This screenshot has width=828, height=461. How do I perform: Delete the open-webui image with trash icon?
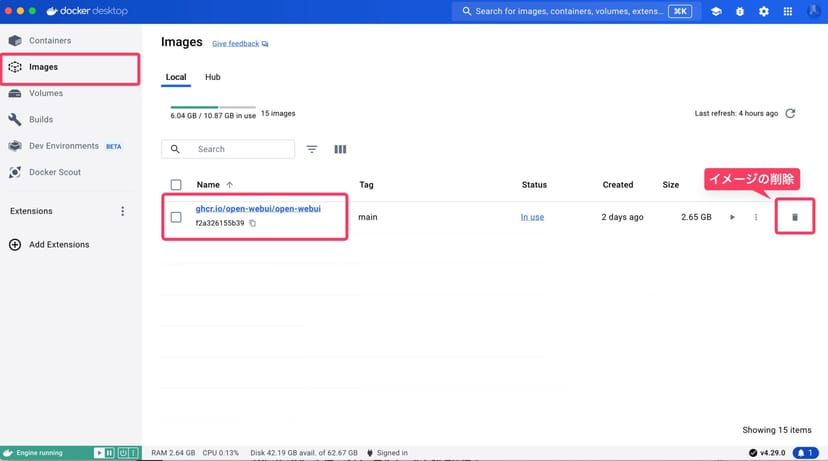(x=795, y=217)
